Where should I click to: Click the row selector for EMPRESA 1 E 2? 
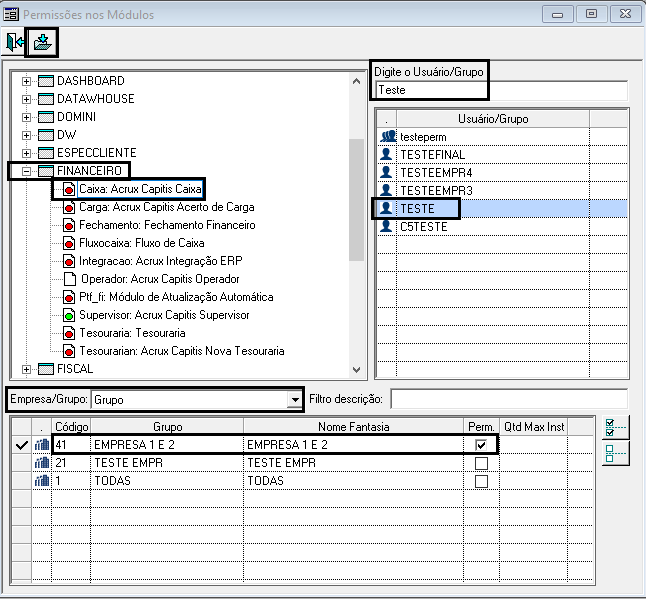coord(21,445)
